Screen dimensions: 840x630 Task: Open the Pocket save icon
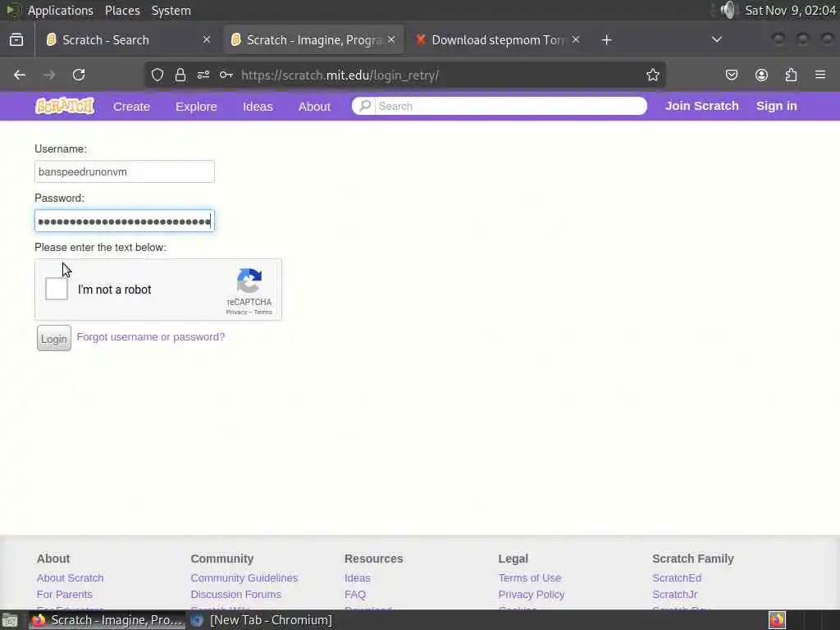coord(731,75)
